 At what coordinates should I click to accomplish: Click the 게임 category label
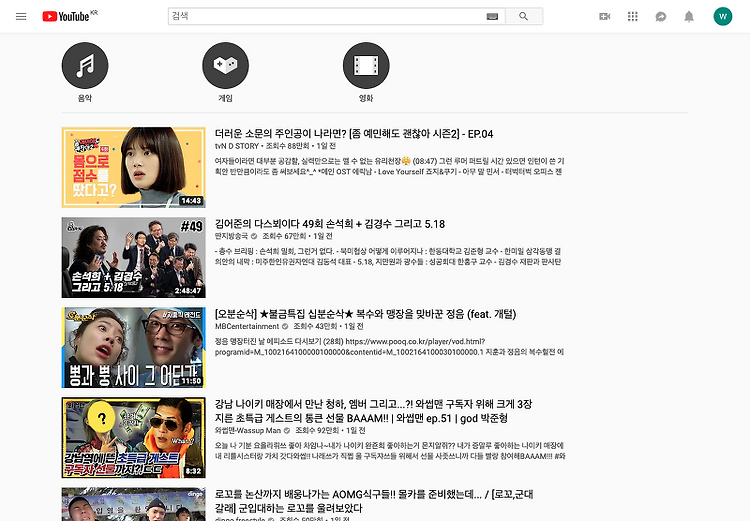pyautogui.click(x=225, y=98)
